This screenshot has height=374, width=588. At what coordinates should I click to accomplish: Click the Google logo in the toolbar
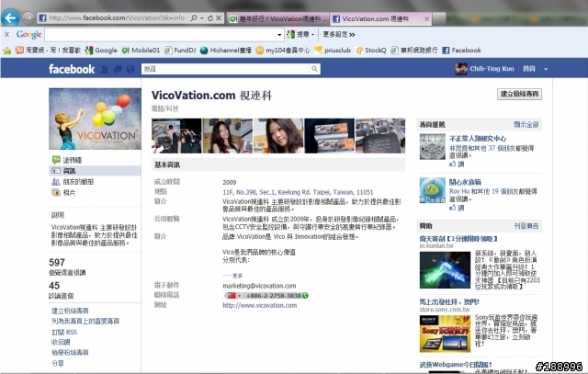[28, 35]
